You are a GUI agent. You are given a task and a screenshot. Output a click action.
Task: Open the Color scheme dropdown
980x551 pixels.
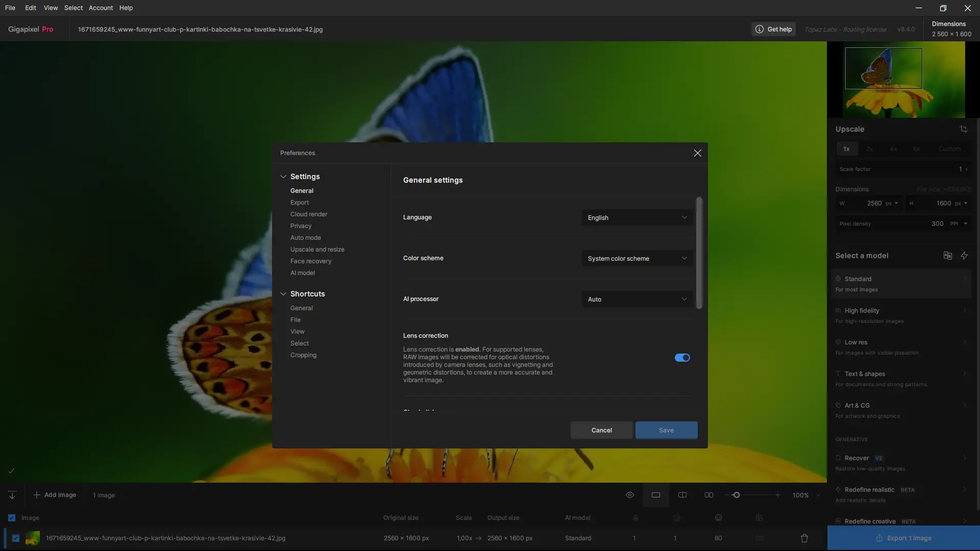click(636, 259)
